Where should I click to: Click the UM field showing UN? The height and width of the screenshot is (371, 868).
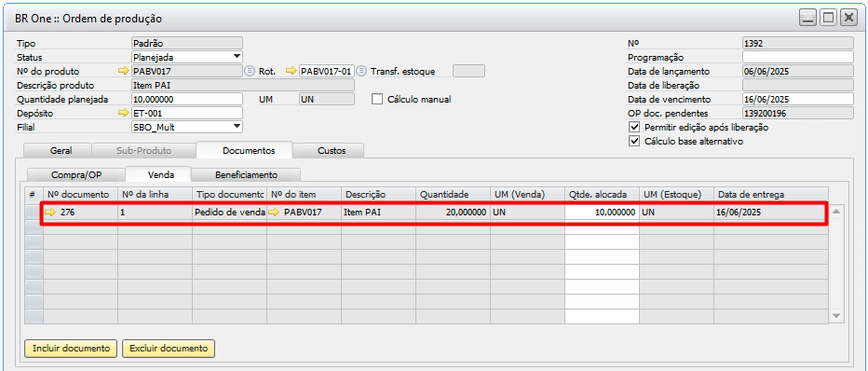pos(327,99)
